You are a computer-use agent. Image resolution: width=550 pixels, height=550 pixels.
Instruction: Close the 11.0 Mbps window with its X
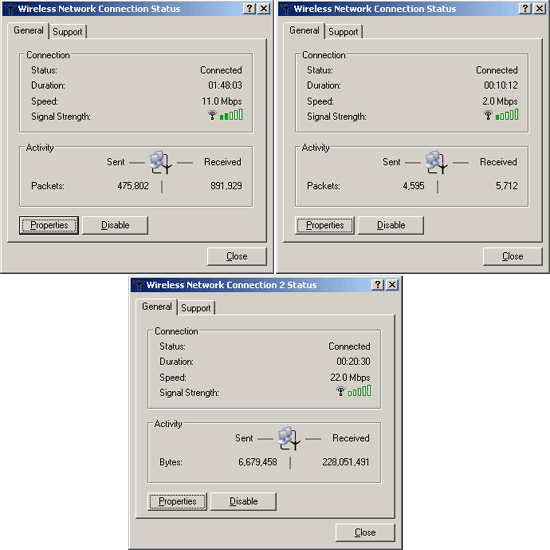263,8
